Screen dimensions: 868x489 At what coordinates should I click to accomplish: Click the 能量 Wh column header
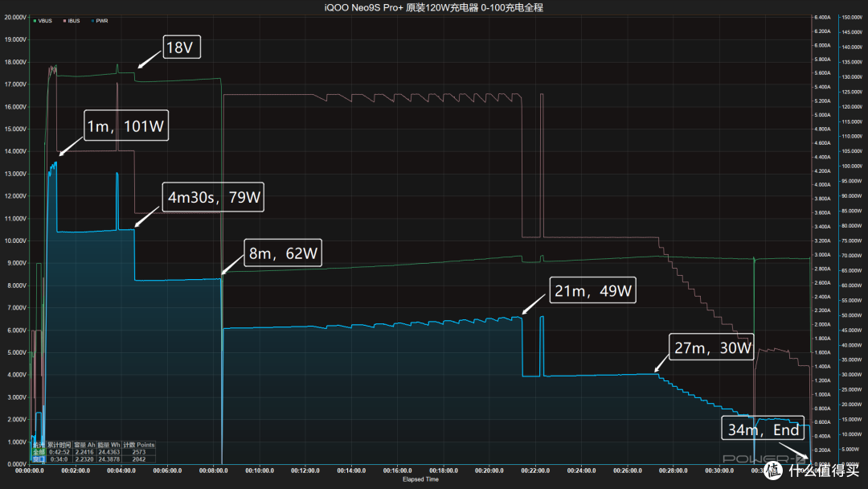tap(109, 445)
